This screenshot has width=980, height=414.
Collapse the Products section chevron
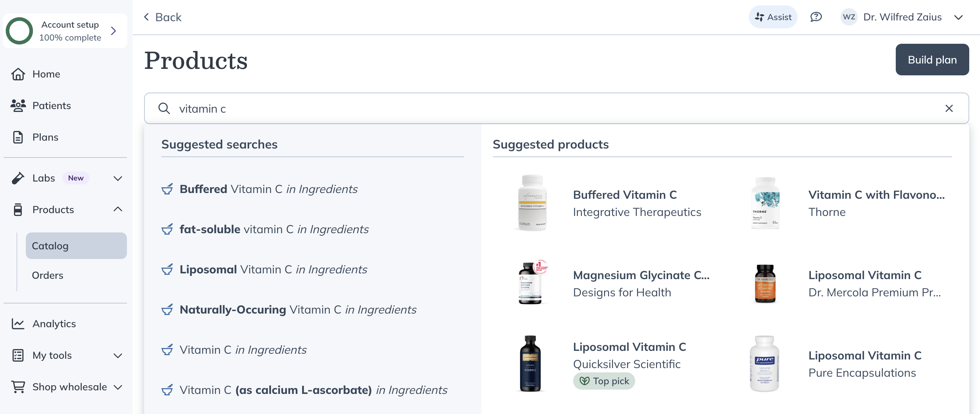click(118, 210)
